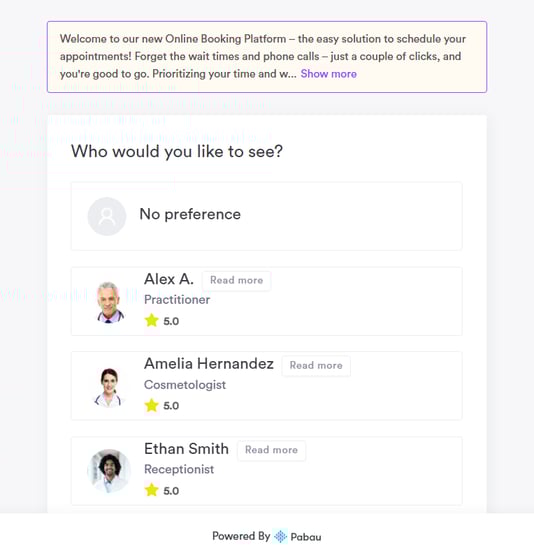Click the 5.0 rating beside Cosmetologist star
Image resolution: width=534 pixels, height=551 pixels.
171,406
